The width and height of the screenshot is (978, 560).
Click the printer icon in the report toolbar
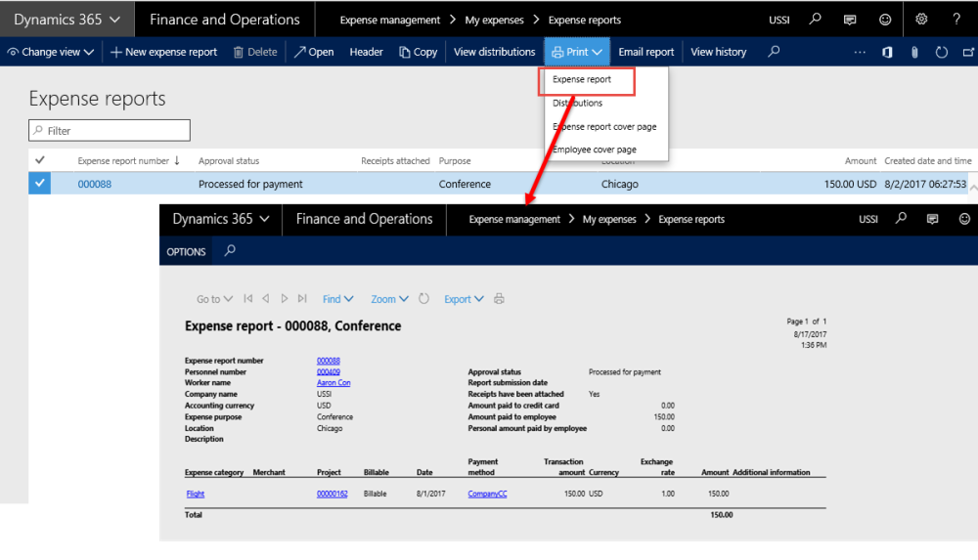499,299
